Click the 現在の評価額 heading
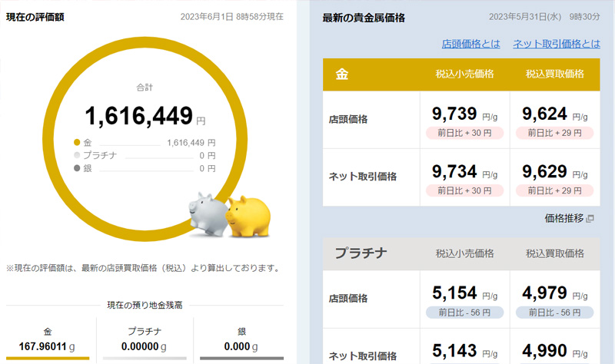Image resolution: width=615 pixels, height=364 pixels. (x=35, y=17)
